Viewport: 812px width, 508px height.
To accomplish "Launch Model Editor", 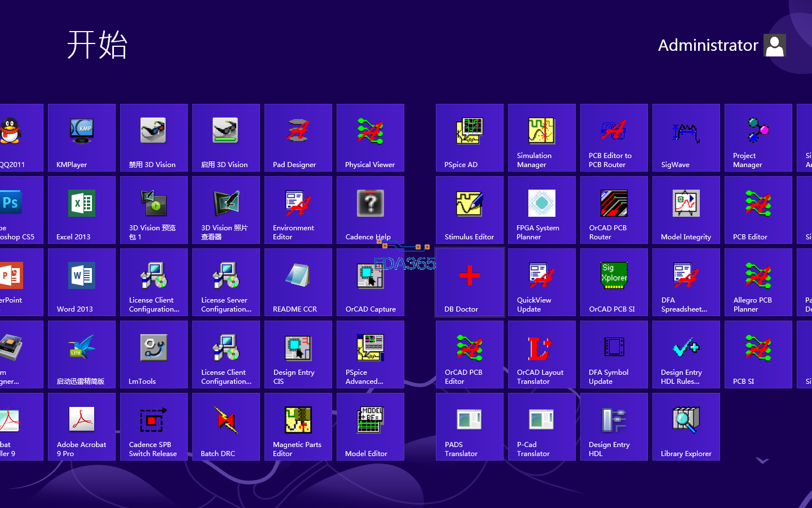I will pyautogui.click(x=370, y=427).
